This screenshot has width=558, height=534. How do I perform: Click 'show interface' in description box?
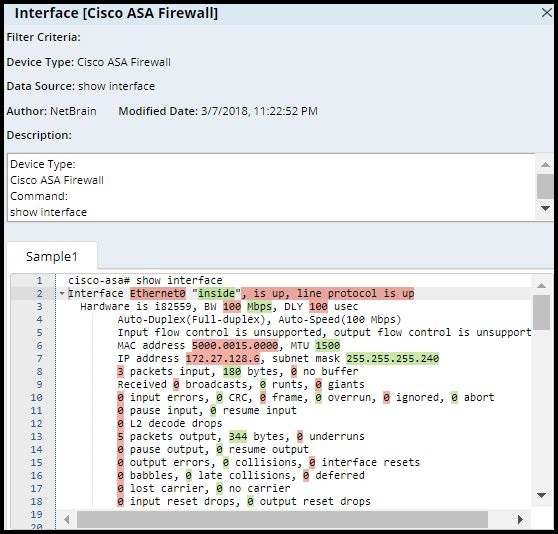48,212
